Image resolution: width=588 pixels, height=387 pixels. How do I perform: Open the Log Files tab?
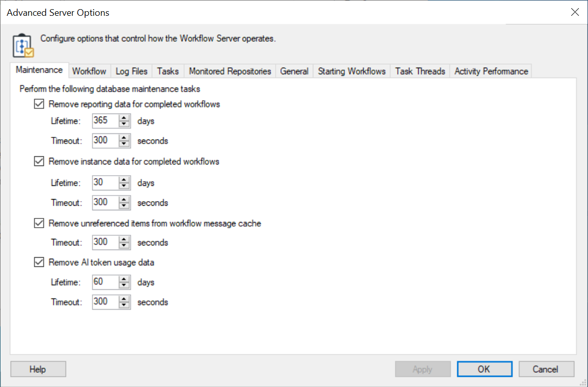point(131,71)
